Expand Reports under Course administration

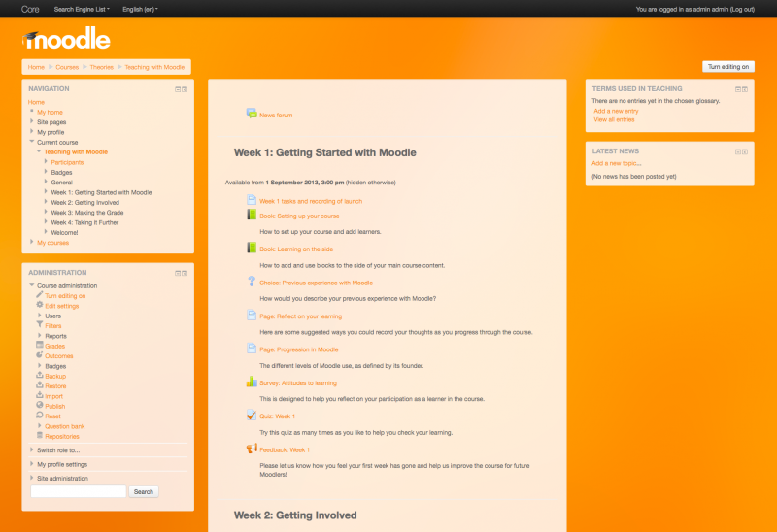pyautogui.click(x=40, y=335)
